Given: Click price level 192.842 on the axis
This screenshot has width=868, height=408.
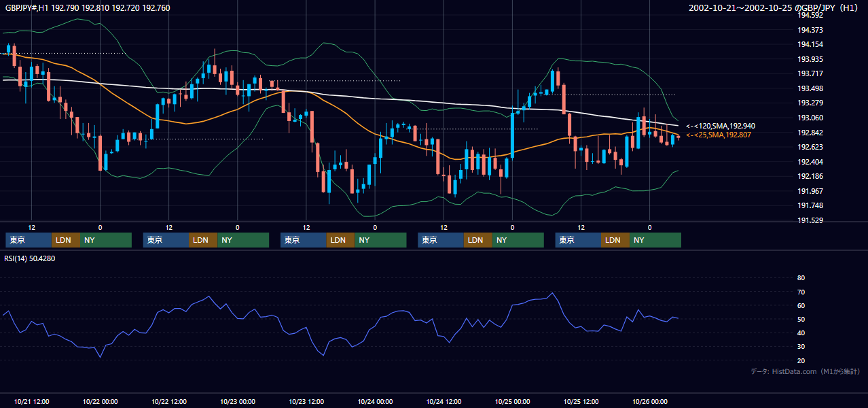Looking at the screenshot, I should [810, 133].
